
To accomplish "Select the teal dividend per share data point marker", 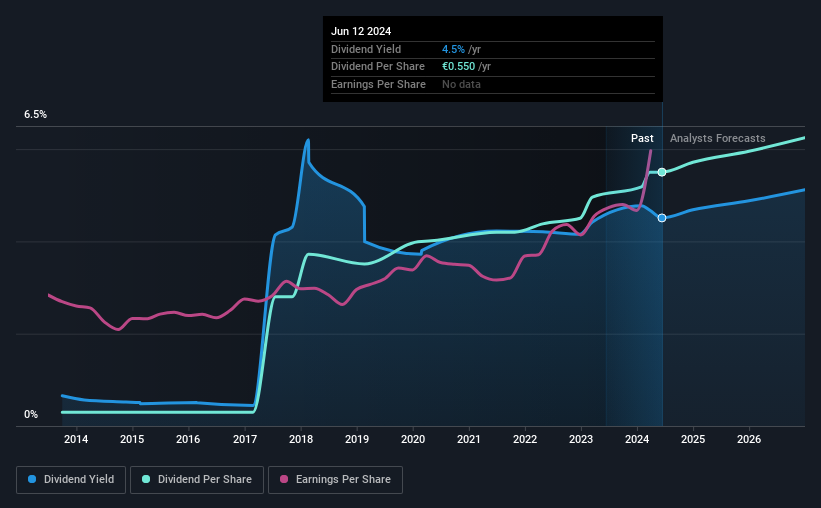I will (662, 172).
